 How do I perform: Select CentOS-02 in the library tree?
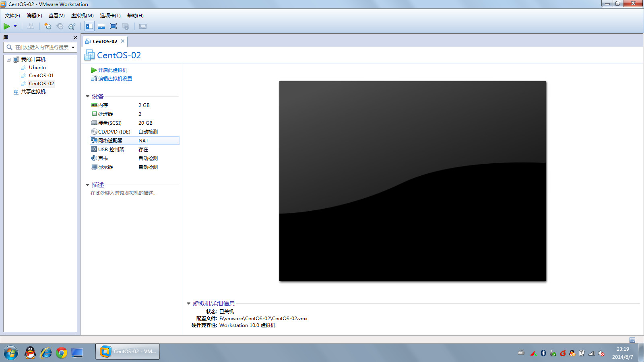41,84
